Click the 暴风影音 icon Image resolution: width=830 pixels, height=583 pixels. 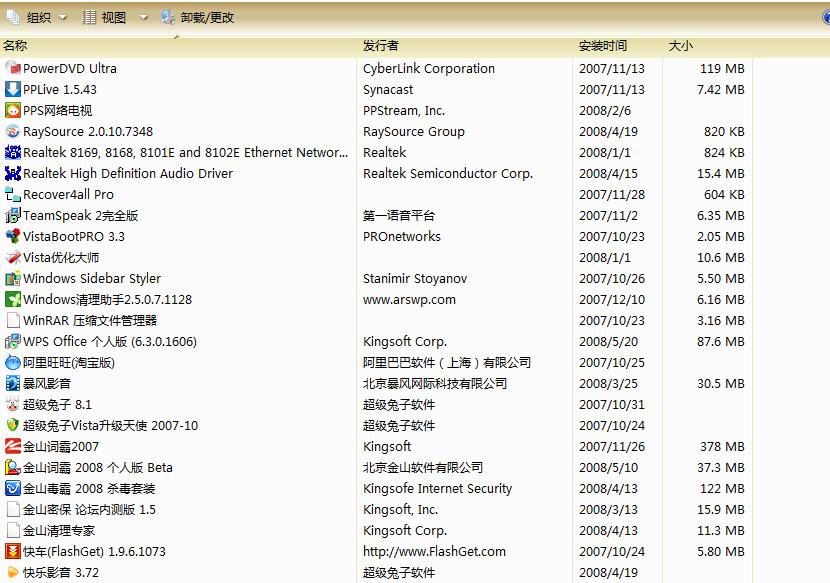pos(13,383)
